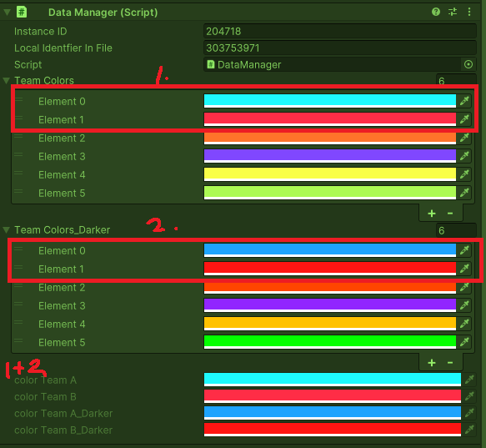
Task: Click the color Team B label
Action: [x=45, y=396]
